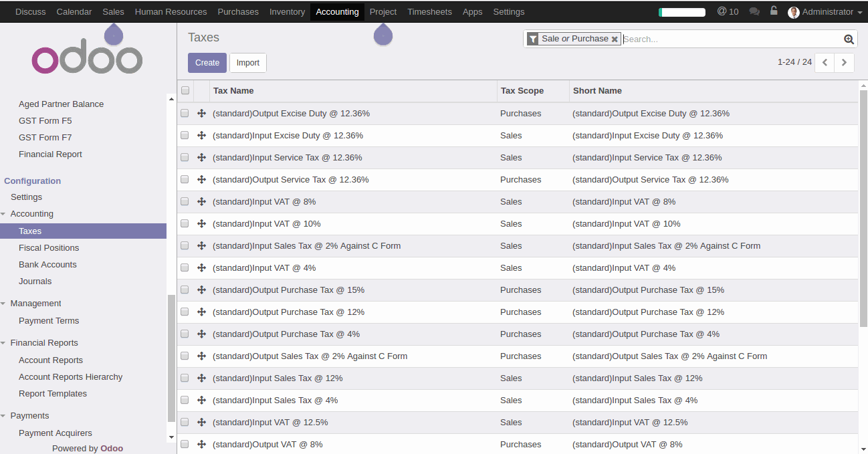
Task: Click drag handle of Output Purchase Tax @ 4% row
Action: point(201,334)
